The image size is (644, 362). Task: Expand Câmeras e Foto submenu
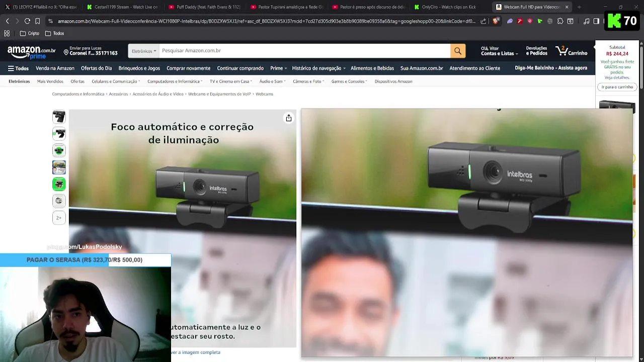pos(308,81)
